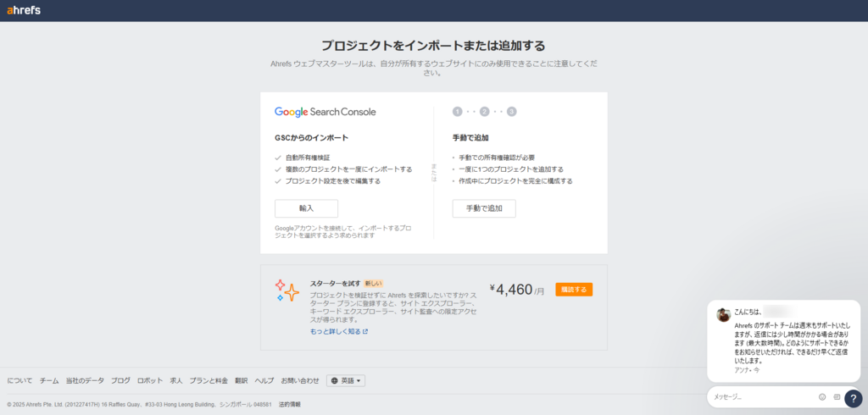Open the 法的情報 footer link
The image size is (868, 415).
[x=290, y=405]
